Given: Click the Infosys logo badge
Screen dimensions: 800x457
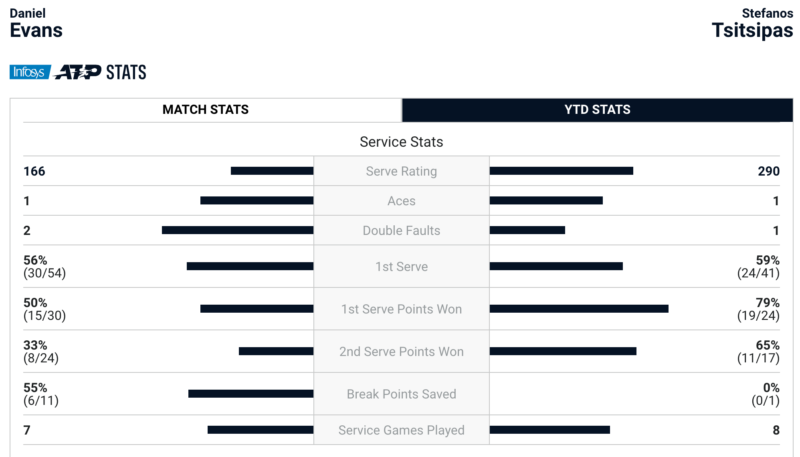Looking at the screenshot, I should (x=30, y=72).
